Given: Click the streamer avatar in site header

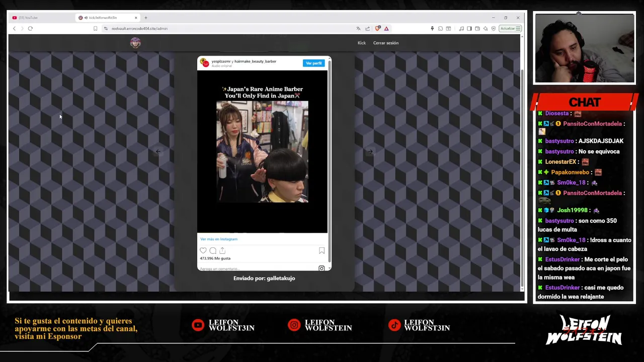Looking at the screenshot, I should 135,43.
